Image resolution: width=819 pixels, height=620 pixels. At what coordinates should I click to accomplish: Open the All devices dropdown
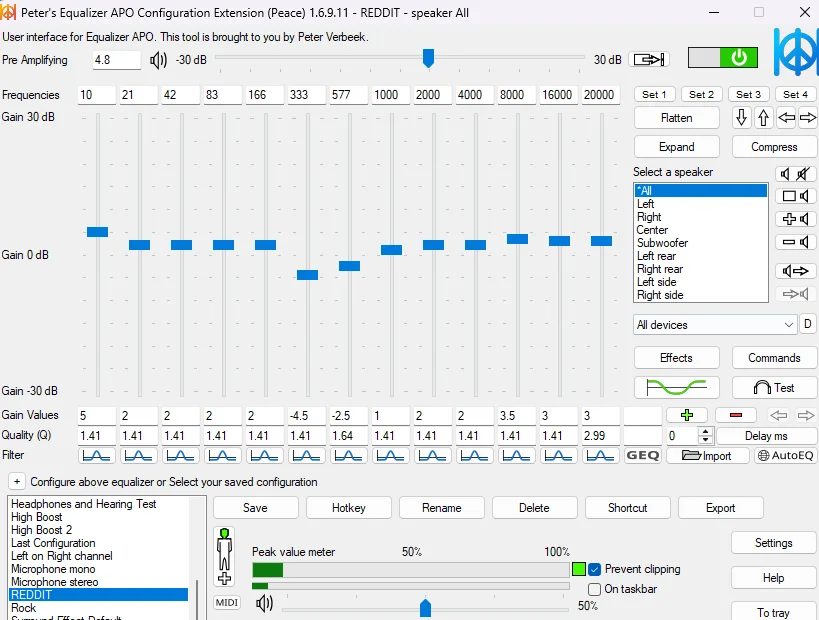point(715,324)
